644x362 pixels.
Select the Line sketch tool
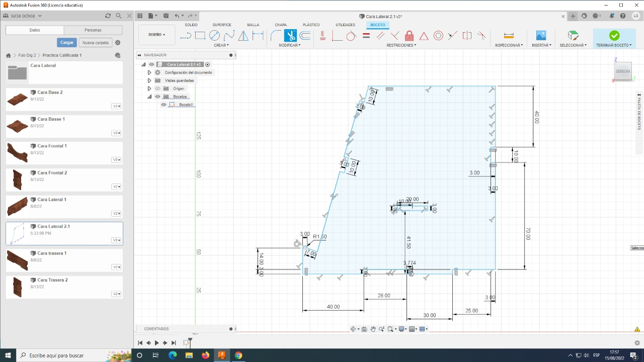[186, 36]
